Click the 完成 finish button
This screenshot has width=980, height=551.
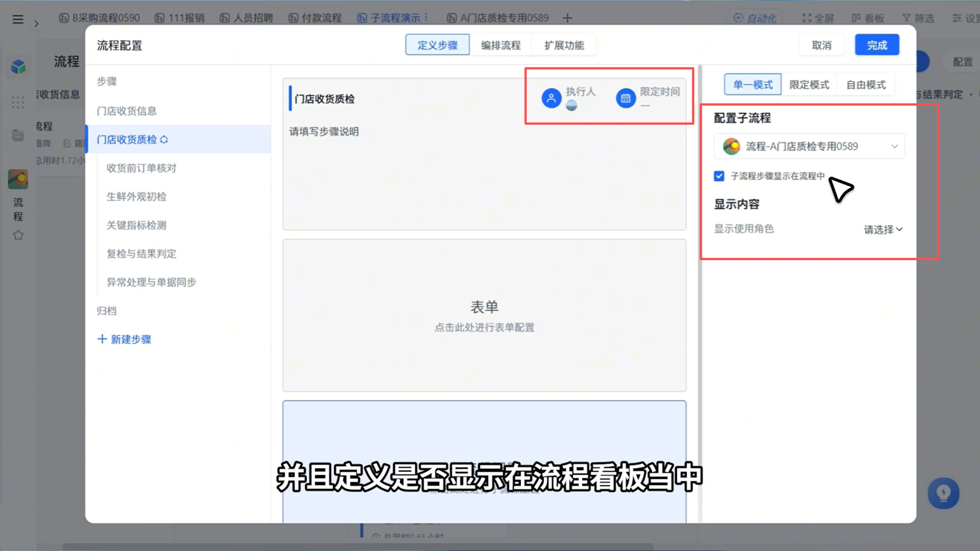click(x=877, y=45)
